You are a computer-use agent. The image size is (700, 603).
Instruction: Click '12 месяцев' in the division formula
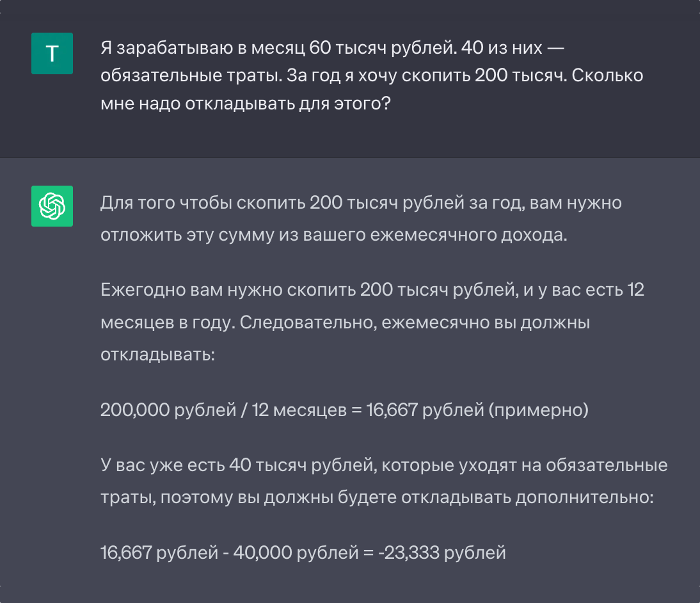(299, 410)
